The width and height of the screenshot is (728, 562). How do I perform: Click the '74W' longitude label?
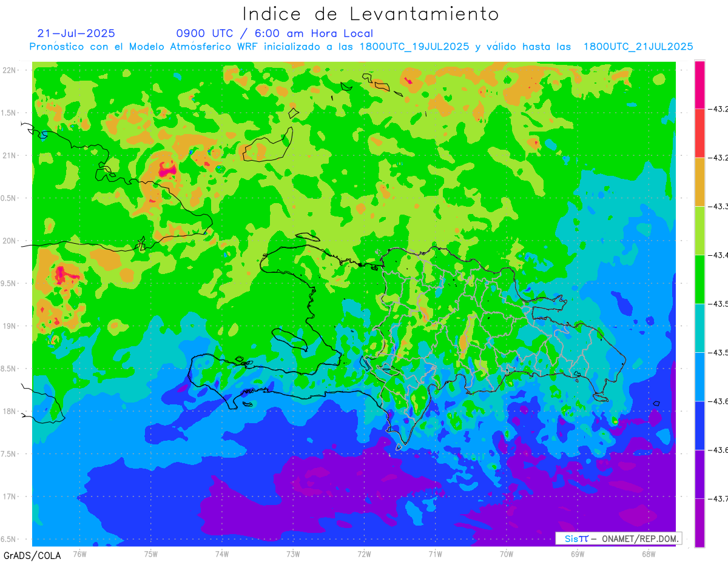(x=222, y=554)
